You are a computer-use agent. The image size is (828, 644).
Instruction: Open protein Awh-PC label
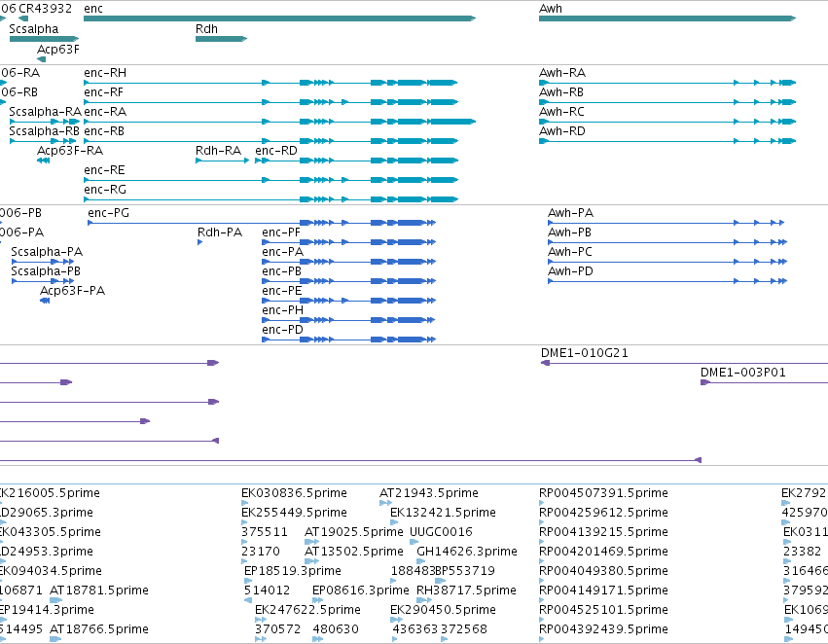(570, 252)
